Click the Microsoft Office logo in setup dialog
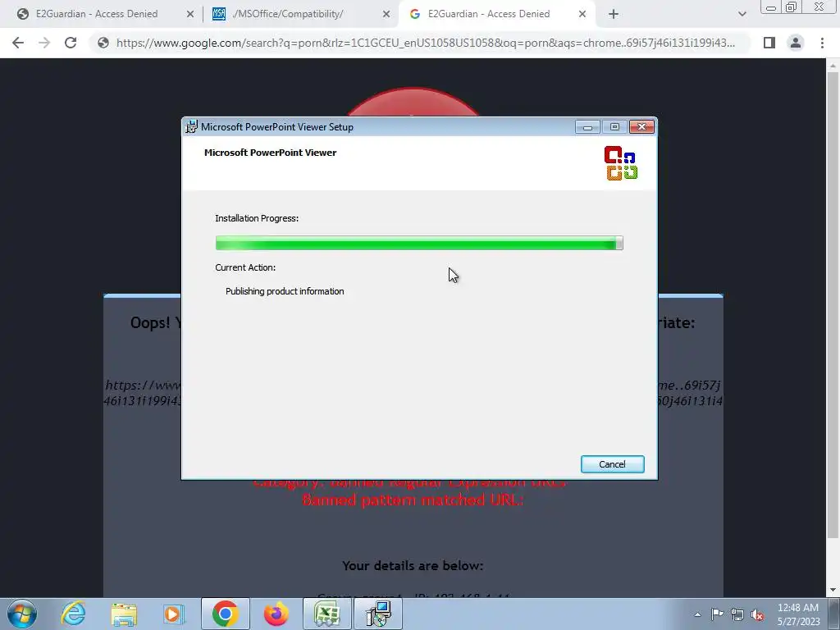The width and height of the screenshot is (840, 630). point(621,163)
